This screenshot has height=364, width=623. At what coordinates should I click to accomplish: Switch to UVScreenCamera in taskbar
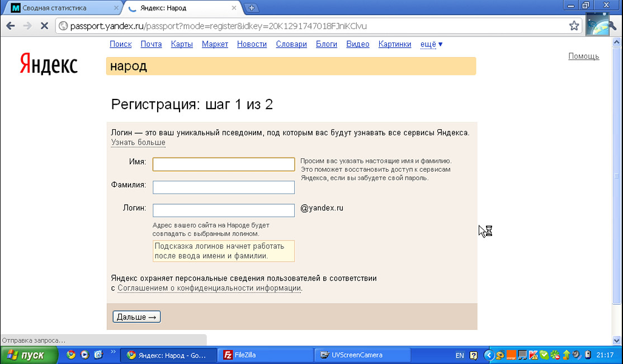pyautogui.click(x=362, y=354)
